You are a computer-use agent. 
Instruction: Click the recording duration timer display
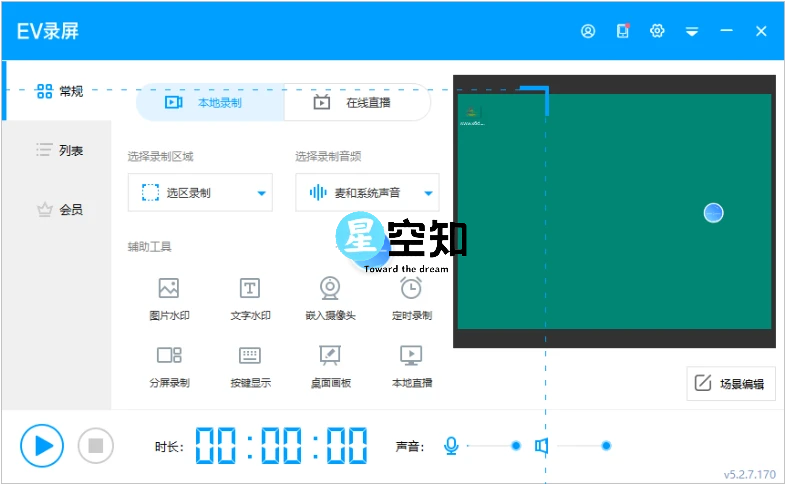[281, 445]
